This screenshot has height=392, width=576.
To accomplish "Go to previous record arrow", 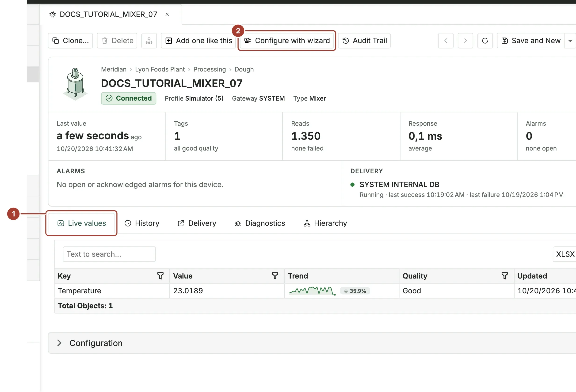I will pos(446,41).
